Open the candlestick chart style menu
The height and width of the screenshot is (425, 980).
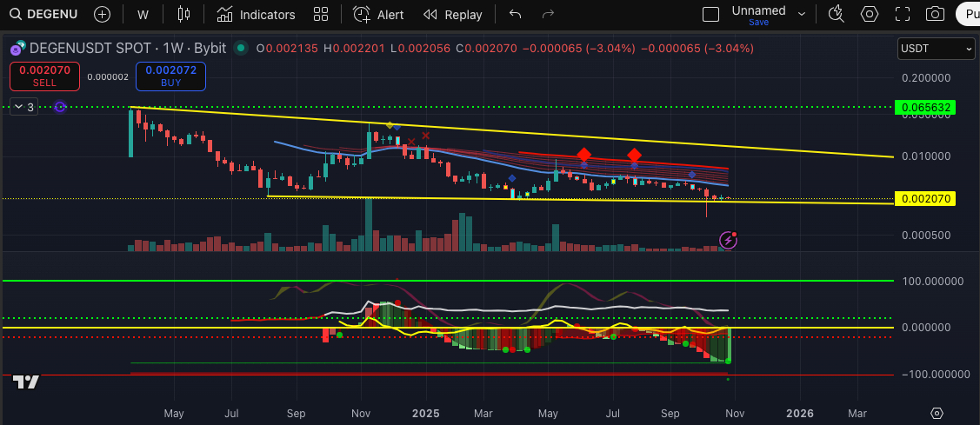[183, 15]
